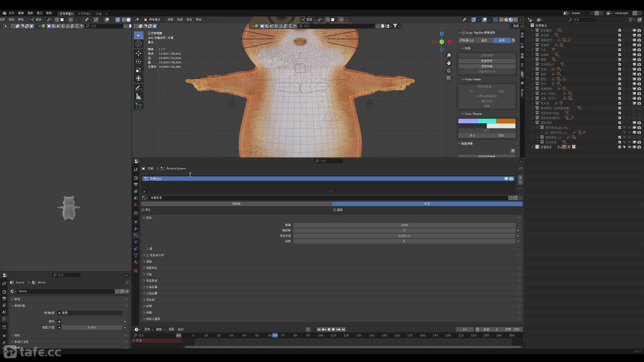Expand 仓鼠店长 collection in outliner
This screenshot has height=362, width=644.
[532, 147]
